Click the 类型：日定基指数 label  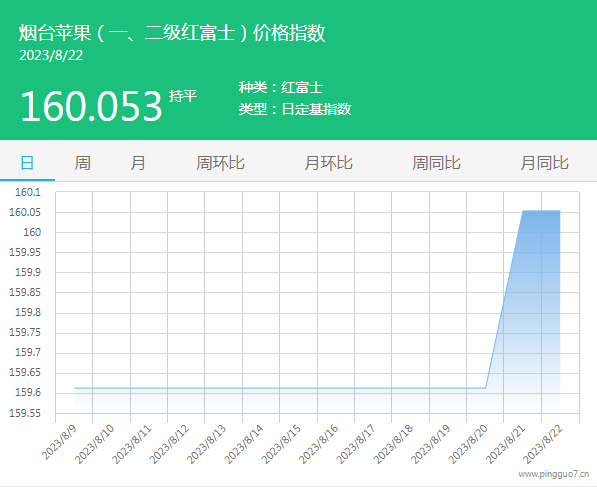coord(295,109)
